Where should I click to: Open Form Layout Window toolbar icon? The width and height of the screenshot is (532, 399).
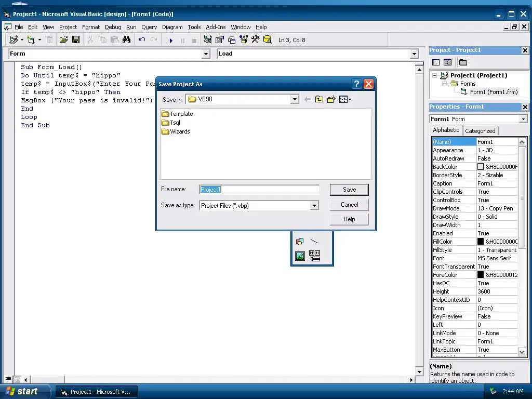(x=232, y=39)
